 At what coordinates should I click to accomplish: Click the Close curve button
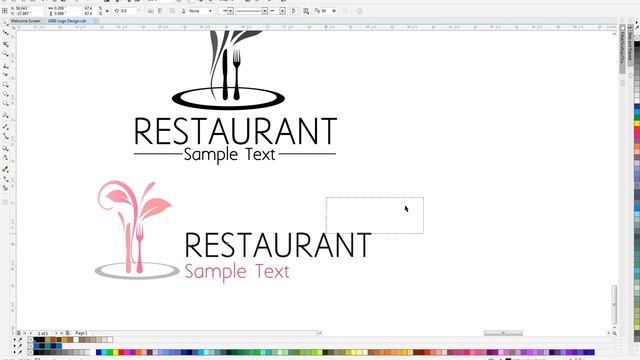(293, 11)
